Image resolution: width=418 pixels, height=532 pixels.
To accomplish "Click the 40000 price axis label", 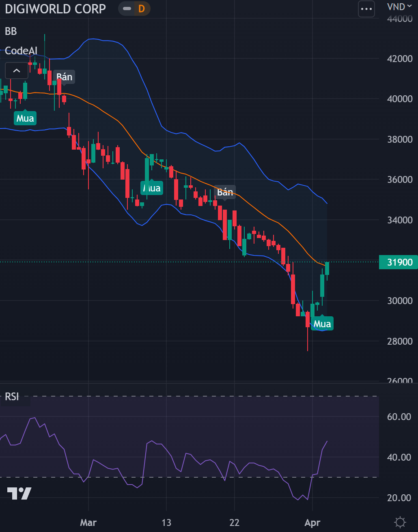I will click(x=400, y=99).
